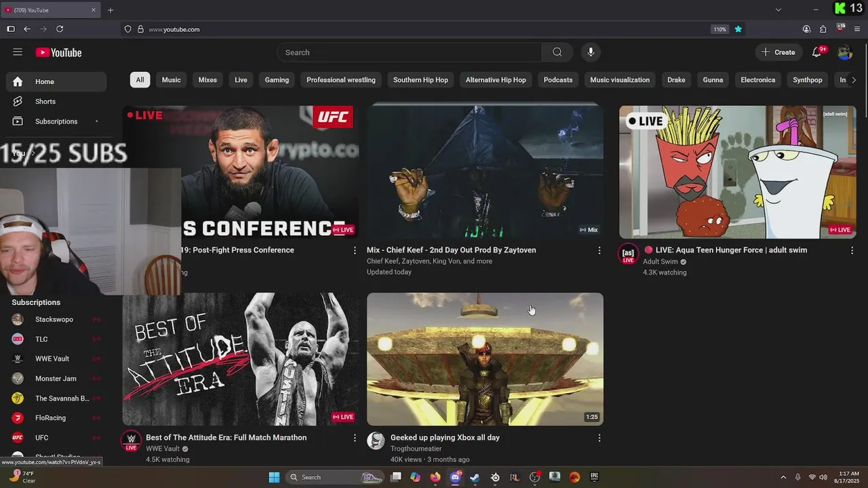Open the notifications bell
Screen dimensions: 868x488
tap(816, 52)
